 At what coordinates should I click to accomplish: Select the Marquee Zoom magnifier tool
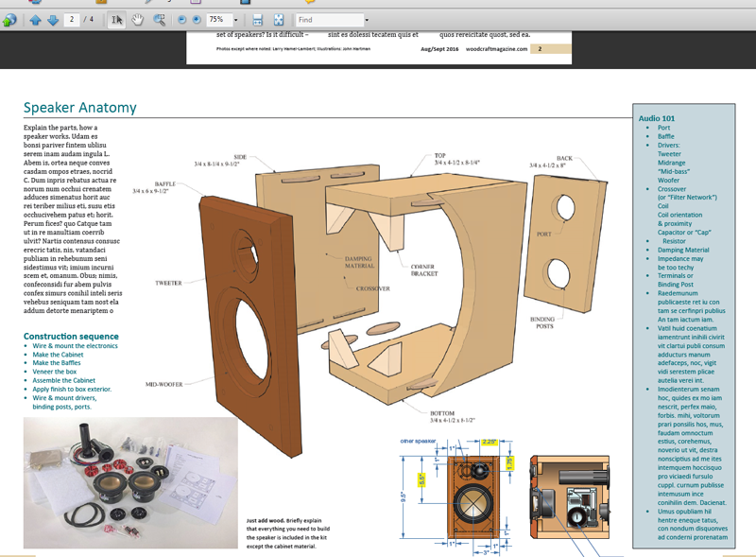pyautogui.click(x=159, y=20)
